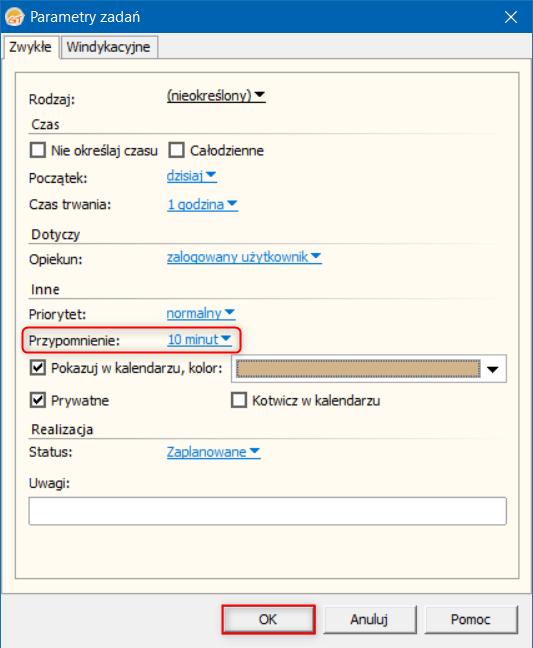Click the tan calendar color swatch
The image size is (533, 648).
tap(358, 369)
